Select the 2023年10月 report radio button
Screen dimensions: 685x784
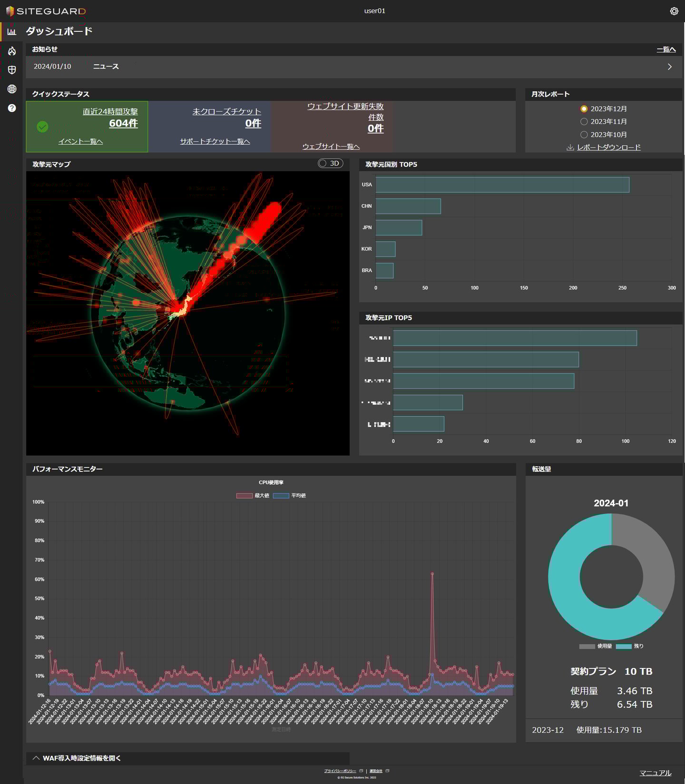(584, 135)
